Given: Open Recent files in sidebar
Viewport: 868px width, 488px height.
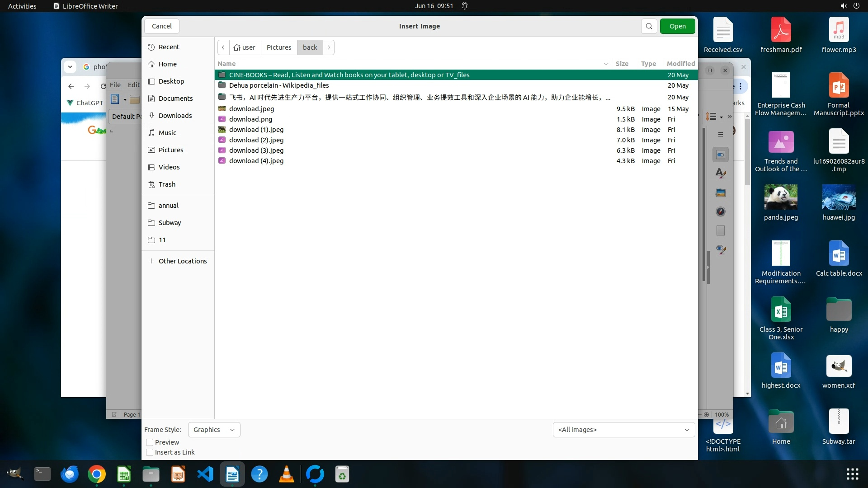Looking at the screenshot, I should tap(169, 47).
